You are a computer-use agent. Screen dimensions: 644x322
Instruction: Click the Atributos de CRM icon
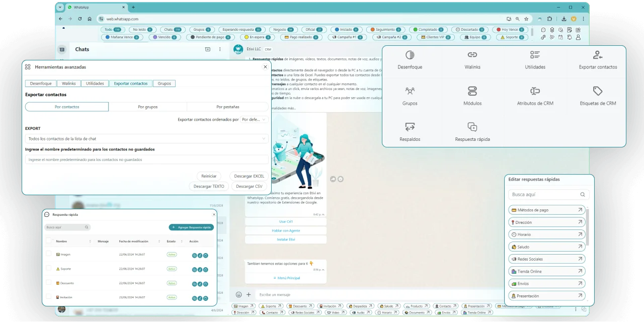[535, 91]
